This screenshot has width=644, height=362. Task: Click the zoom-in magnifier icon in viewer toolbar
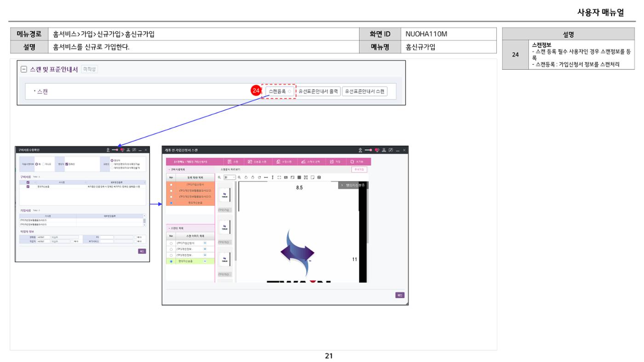pyautogui.click(x=239, y=177)
